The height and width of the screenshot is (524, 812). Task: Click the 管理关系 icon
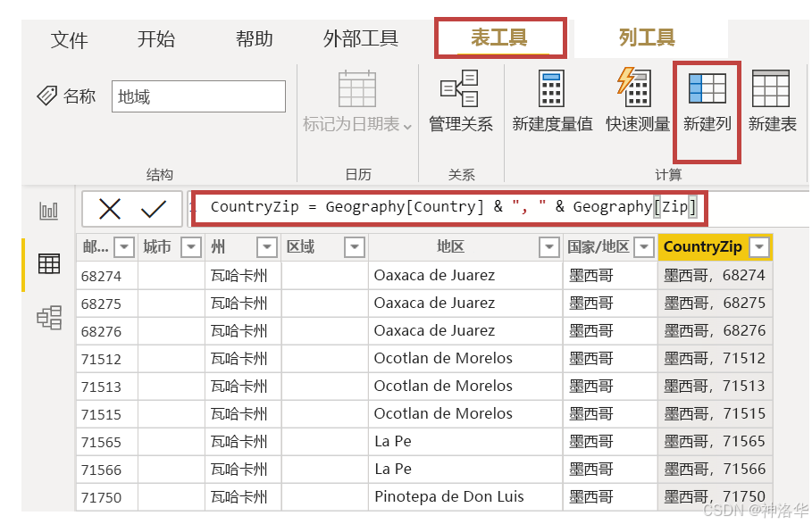(x=459, y=88)
